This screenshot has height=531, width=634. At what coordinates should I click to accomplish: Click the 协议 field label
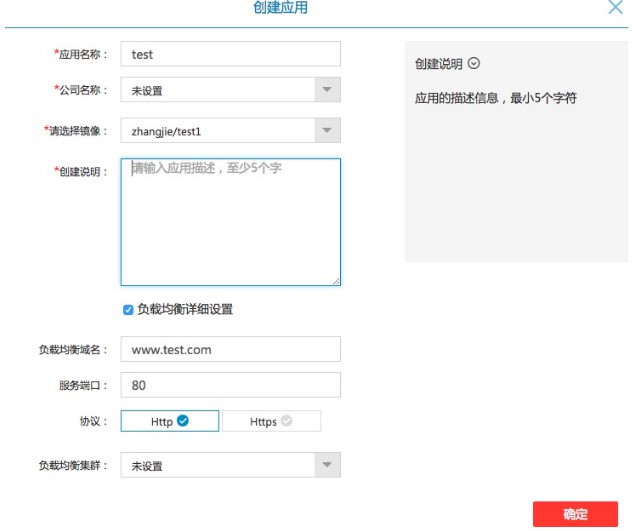point(94,421)
